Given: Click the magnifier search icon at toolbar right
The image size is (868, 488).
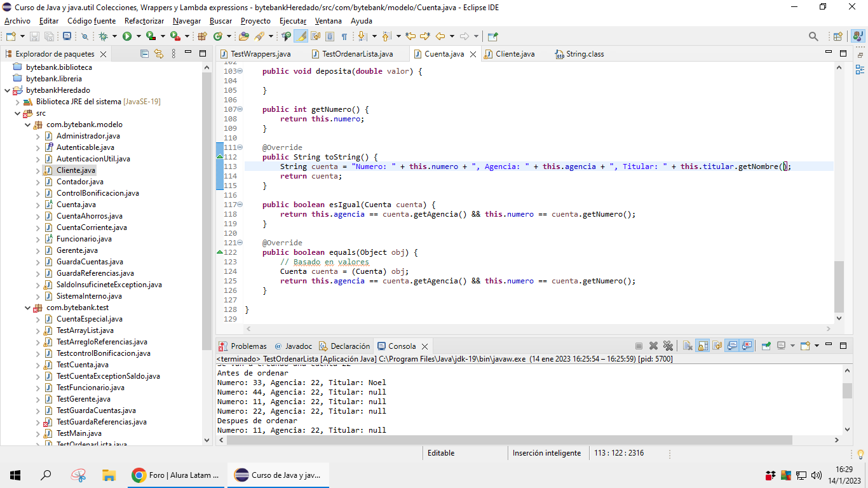Looking at the screenshot, I should click(x=813, y=36).
